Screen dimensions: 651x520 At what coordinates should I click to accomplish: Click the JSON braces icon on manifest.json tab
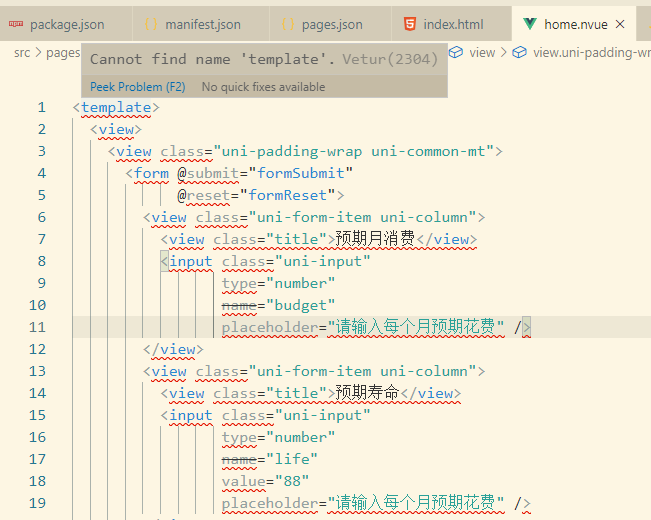coord(151,24)
